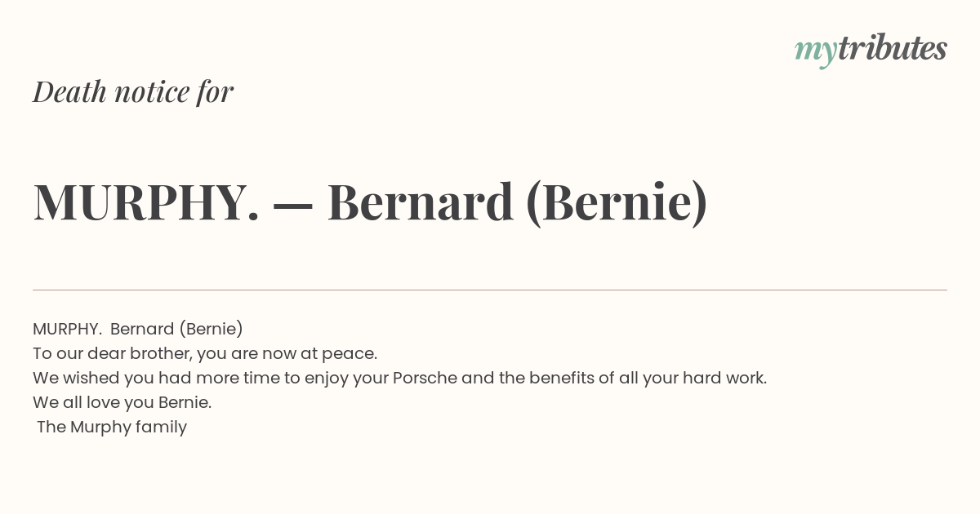
Task: Click the green "my" part of the logo
Action: 815,51
